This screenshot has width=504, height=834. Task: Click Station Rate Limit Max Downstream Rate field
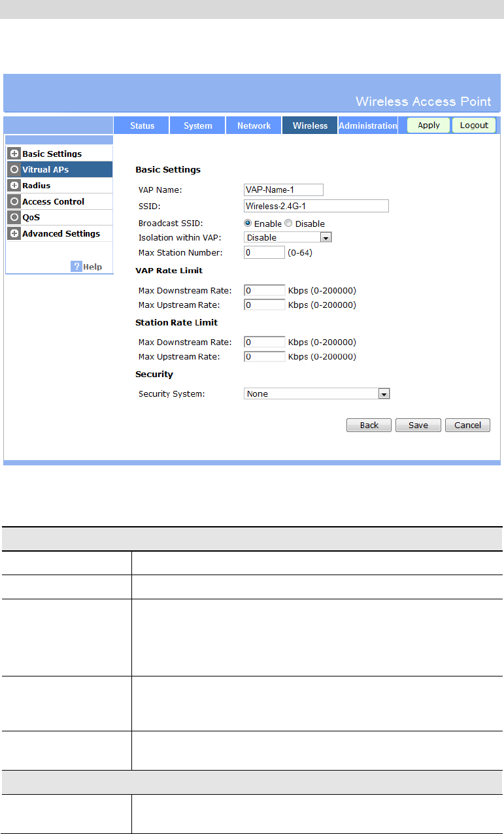pos(264,342)
